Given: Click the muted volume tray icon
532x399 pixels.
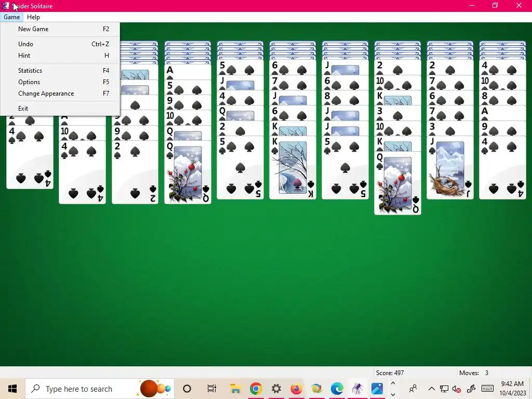Looking at the screenshot, I should (456, 389).
